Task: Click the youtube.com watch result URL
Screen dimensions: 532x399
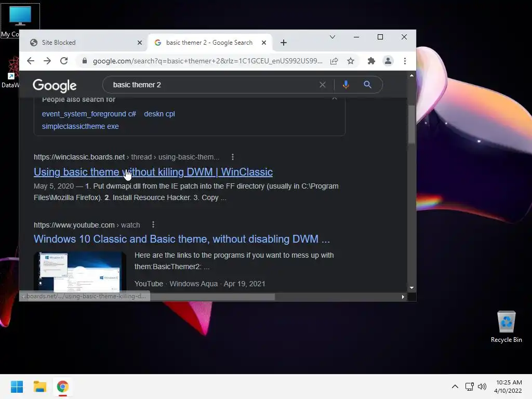Action: (x=87, y=225)
